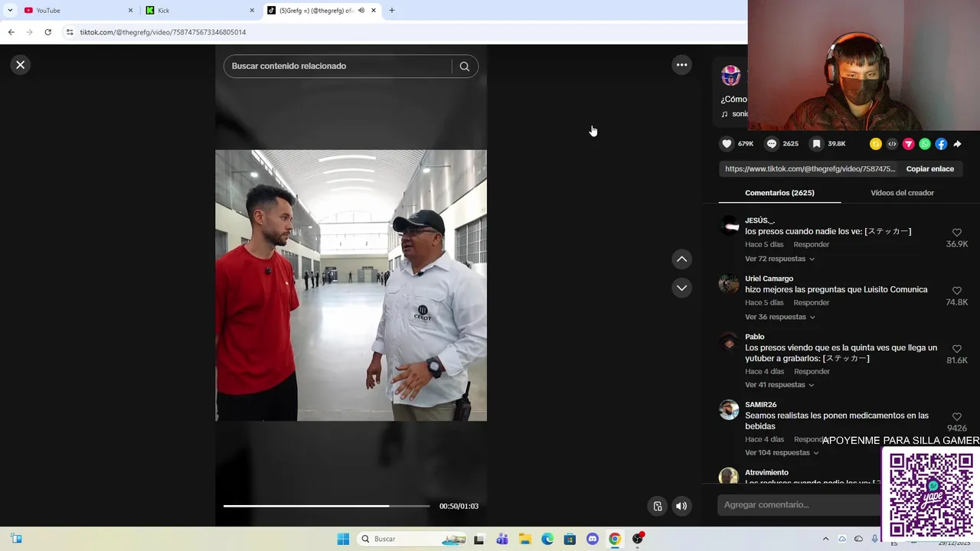Open Widgets icon at taskbar left

tap(16, 539)
